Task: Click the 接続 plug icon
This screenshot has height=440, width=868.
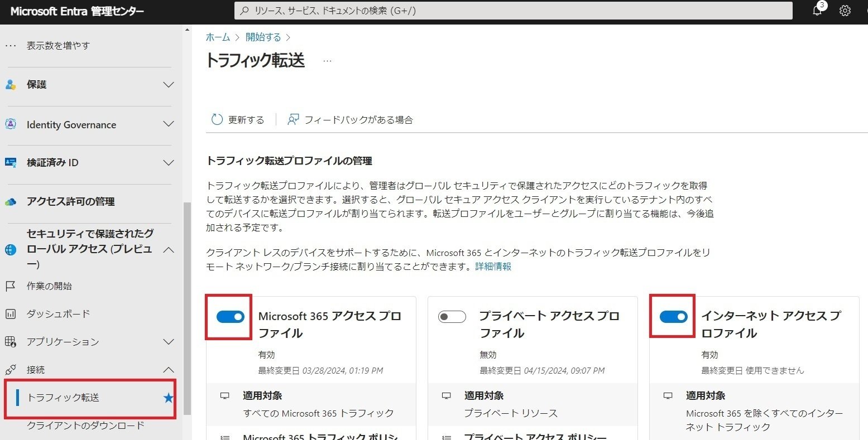Action: (10, 369)
